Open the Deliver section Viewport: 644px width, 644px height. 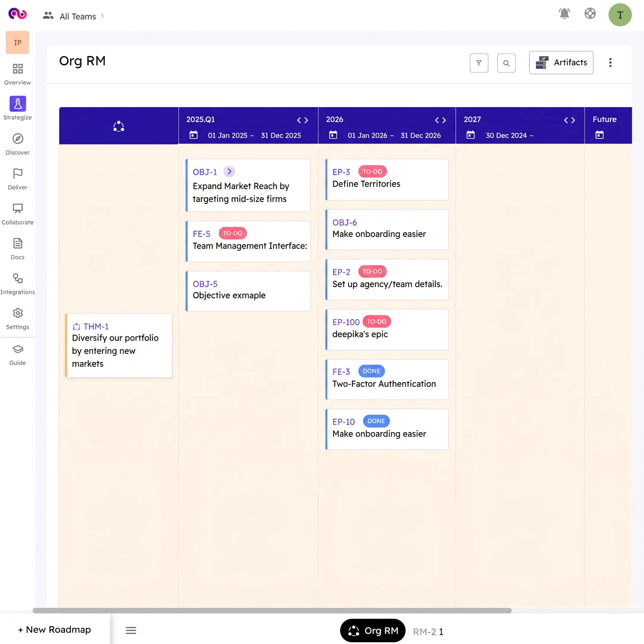click(17, 179)
